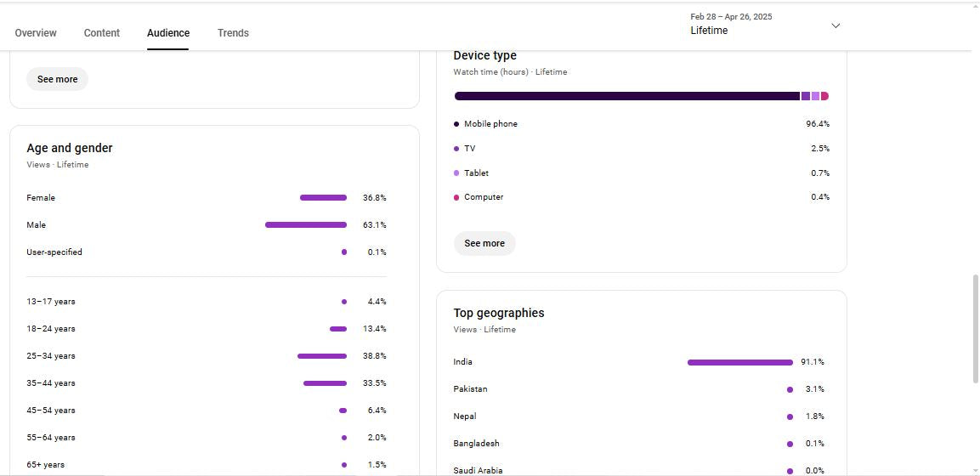Click the pink Computer segment in device bar

[x=824, y=96]
